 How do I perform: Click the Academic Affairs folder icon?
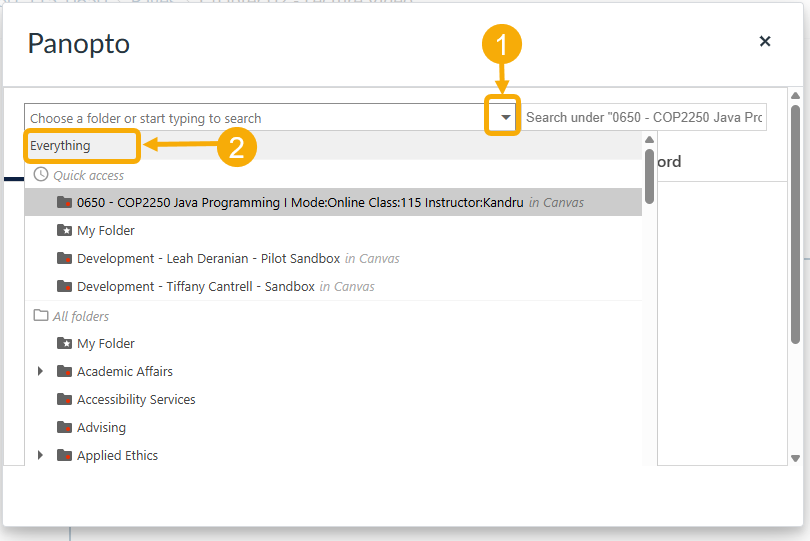(65, 371)
